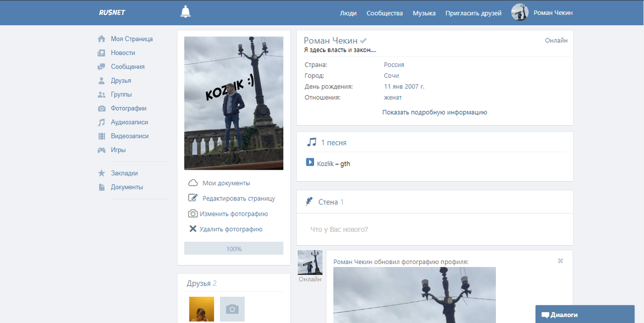Screen dimensions: 644x323
Task: Click the Закладки star icon
Action: click(101, 173)
